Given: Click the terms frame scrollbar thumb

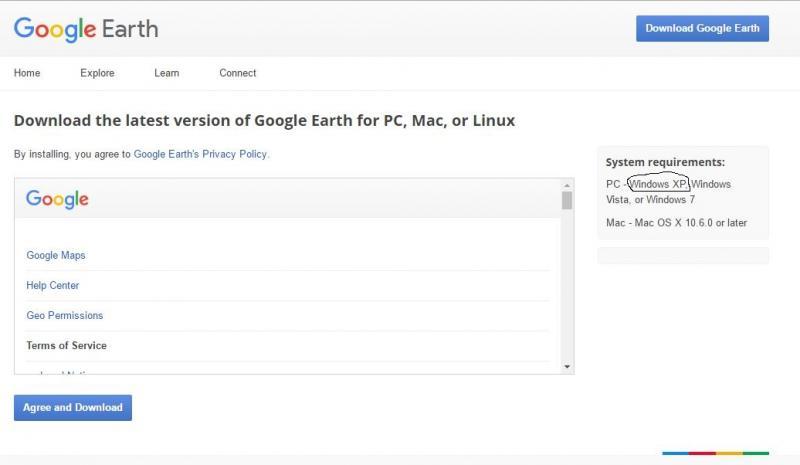Looking at the screenshot, I should tap(567, 200).
